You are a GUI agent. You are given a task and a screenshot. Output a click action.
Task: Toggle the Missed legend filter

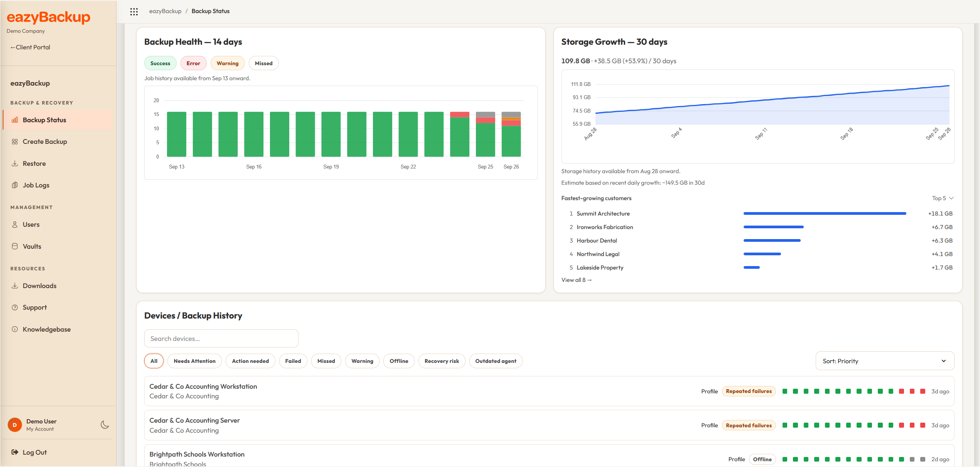[x=263, y=63]
